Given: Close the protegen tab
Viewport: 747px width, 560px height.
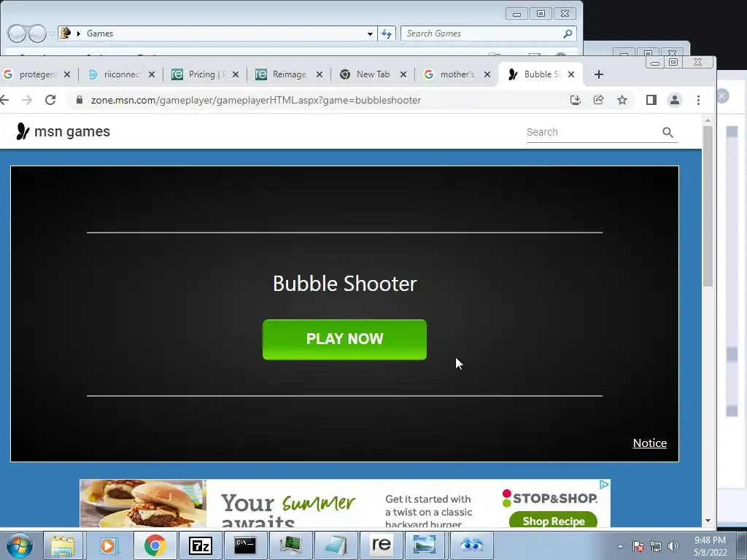Looking at the screenshot, I should 67,74.
